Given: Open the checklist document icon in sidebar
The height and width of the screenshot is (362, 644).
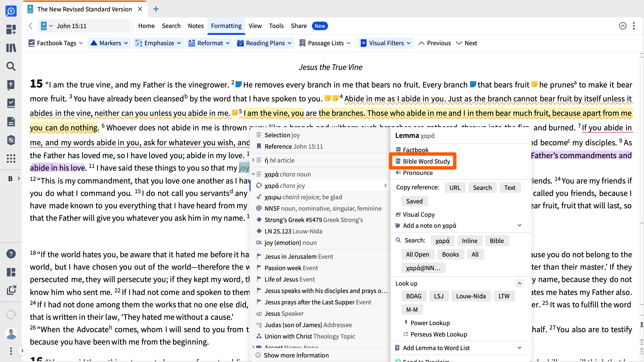Looking at the screenshot, I should [11, 103].
